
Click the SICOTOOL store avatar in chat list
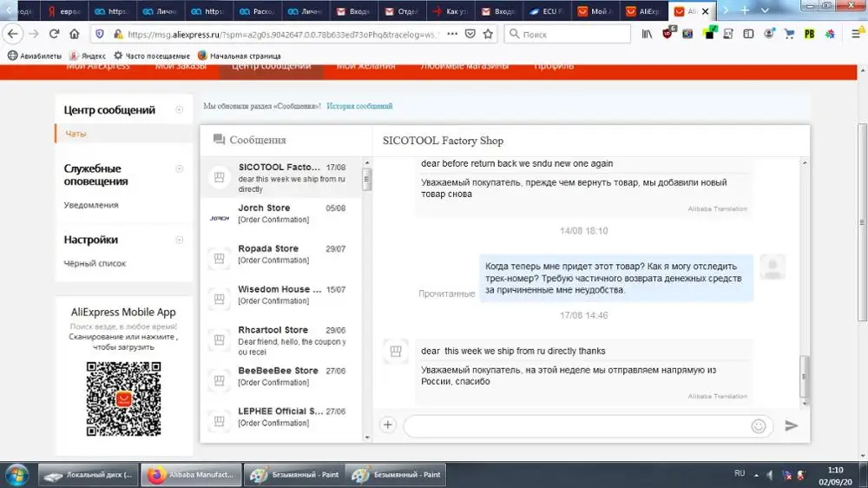[220, 177]
